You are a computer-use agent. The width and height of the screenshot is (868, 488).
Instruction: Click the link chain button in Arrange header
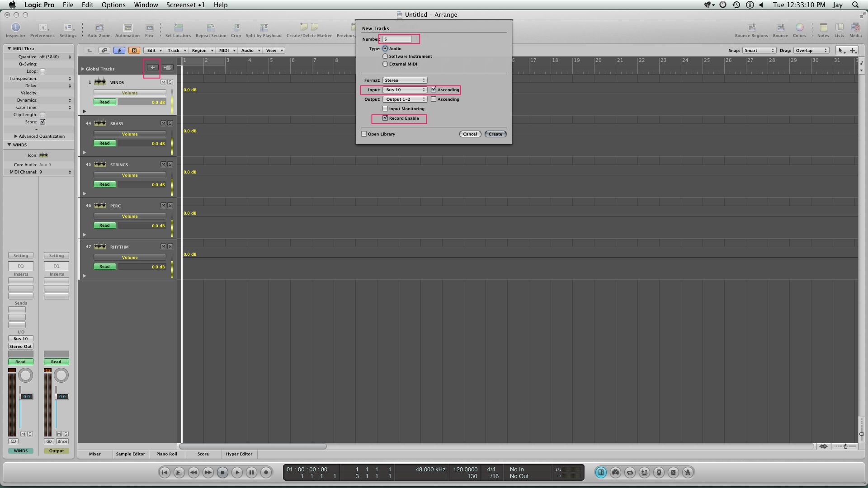104,50
